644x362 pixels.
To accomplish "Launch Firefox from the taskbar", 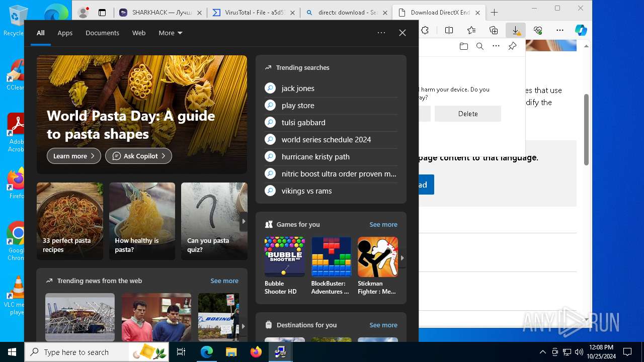I will 256,352.
